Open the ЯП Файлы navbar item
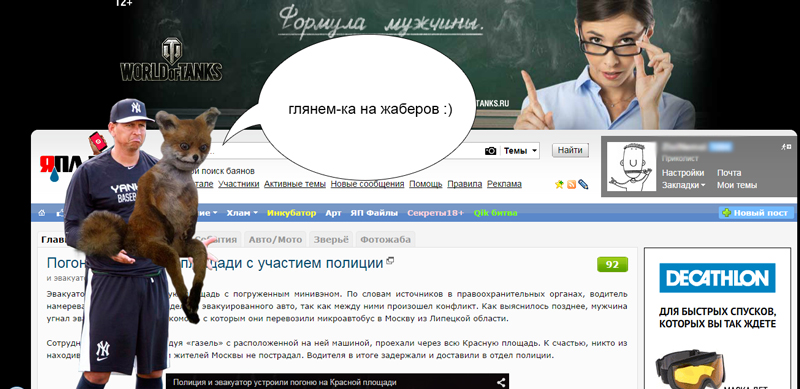800x389 pixels. (374, 213)
